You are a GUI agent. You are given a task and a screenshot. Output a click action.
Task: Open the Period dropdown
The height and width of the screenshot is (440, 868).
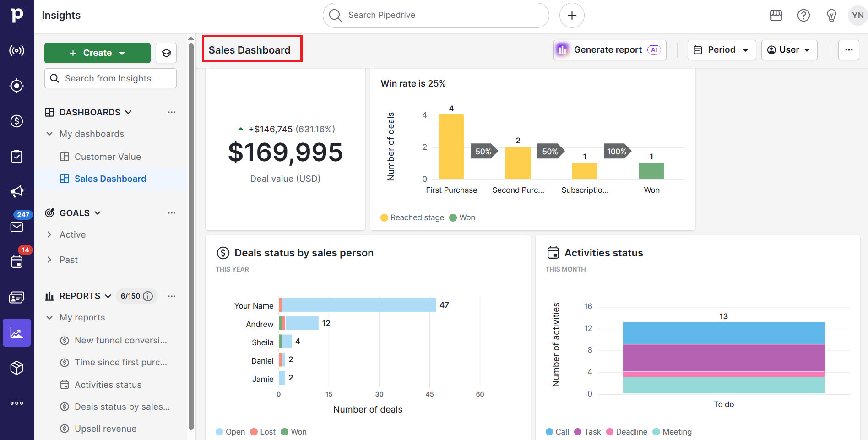(722, 49)
